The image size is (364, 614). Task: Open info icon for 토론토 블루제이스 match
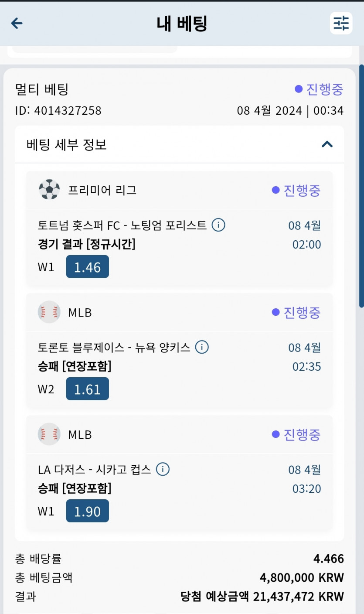click(x=202, y=348)
